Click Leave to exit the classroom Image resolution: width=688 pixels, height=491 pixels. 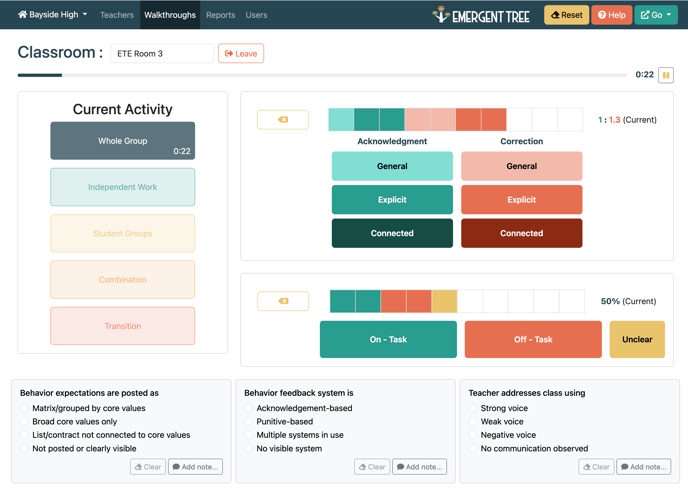pos(241,53)
